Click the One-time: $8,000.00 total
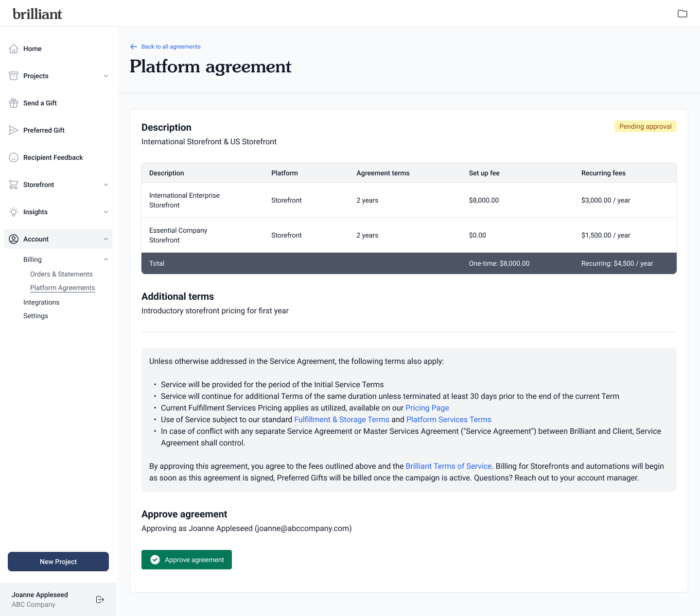This screenshot has width=700, height=616. point(499,263)
